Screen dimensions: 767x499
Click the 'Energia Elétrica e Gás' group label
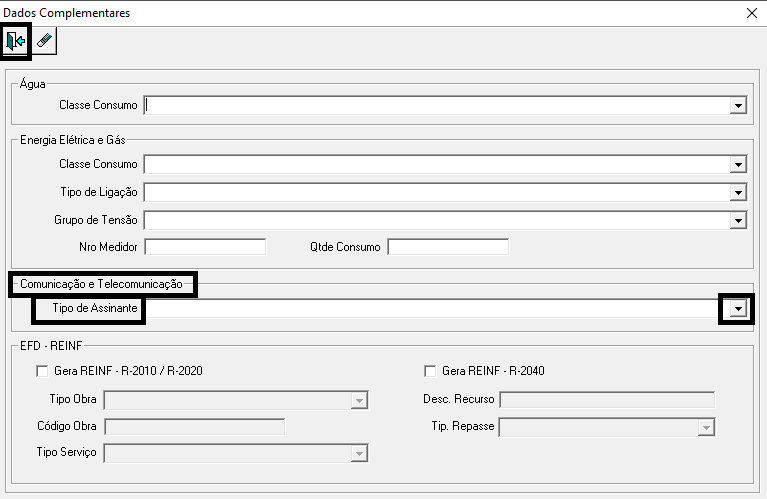point(72,140)
